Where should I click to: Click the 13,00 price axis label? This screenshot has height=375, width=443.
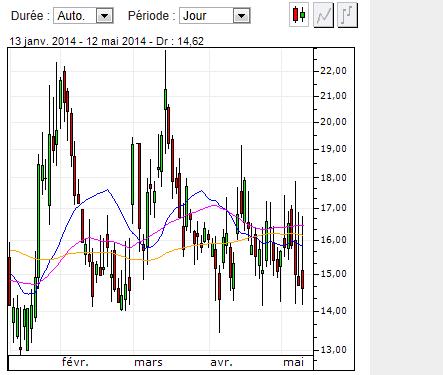point(333,350)
